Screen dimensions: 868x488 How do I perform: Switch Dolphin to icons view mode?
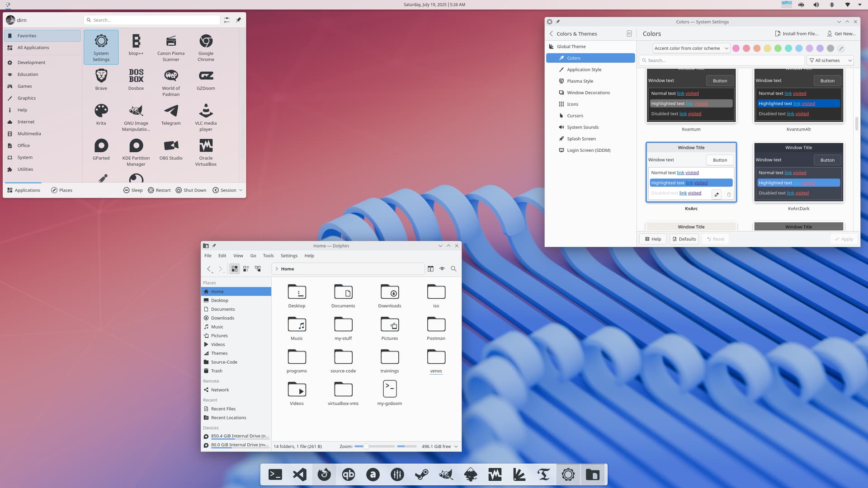[x=235, y=268]
